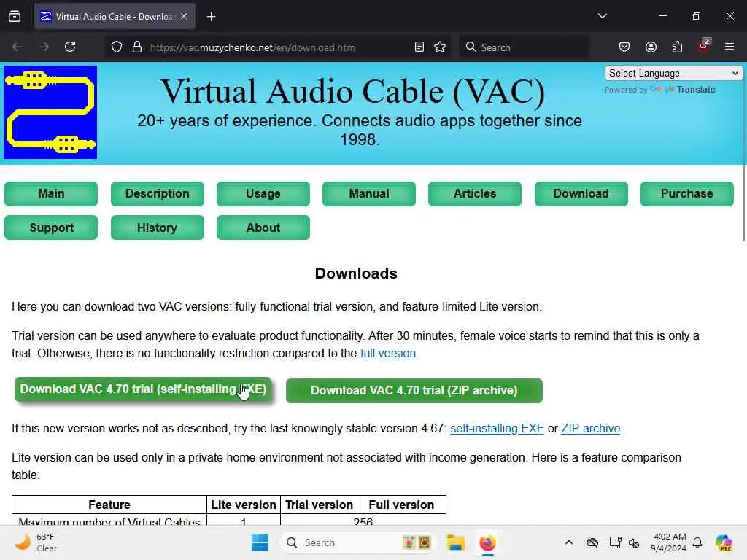747x560 pixels.
Task: Show hidden system tray icons
Action: click(x=569, y=542)
